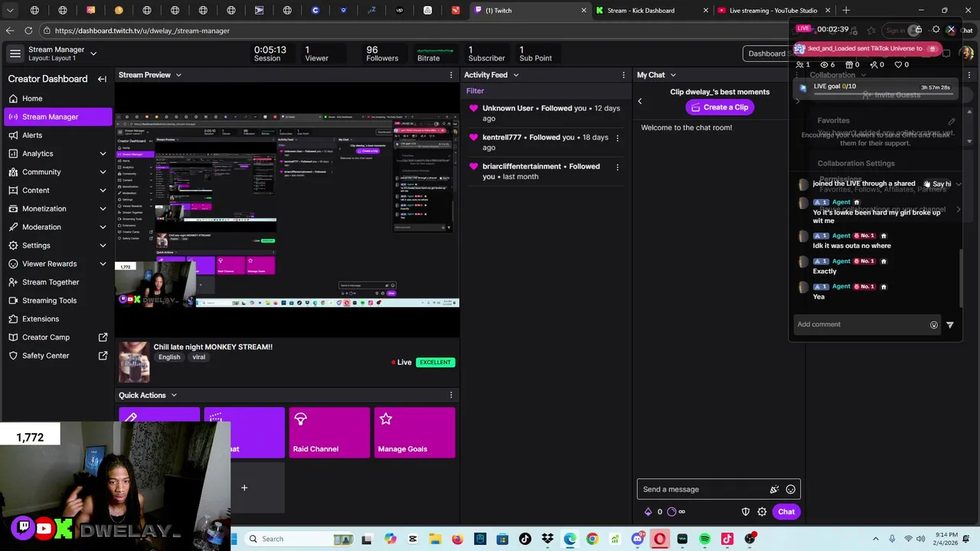Open Quick Actions panel options menu
Image resolution: width=980 pixels, height=551 pixels.
451,395
